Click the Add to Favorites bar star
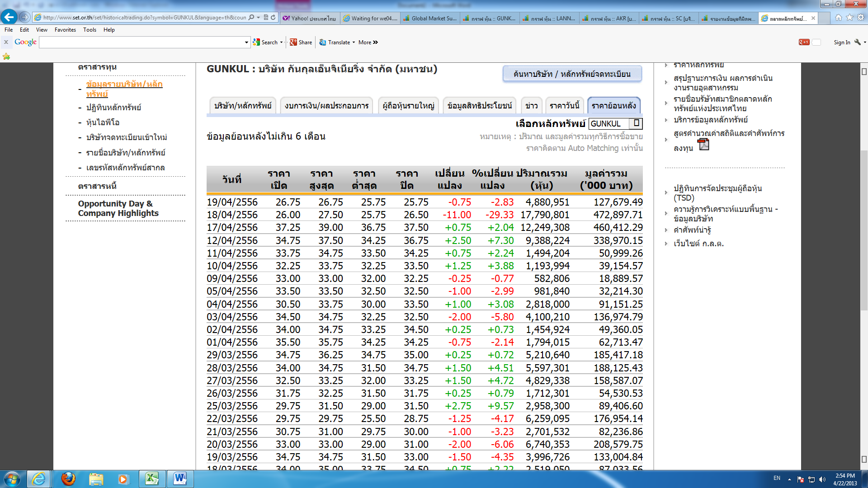 [6, 56]
